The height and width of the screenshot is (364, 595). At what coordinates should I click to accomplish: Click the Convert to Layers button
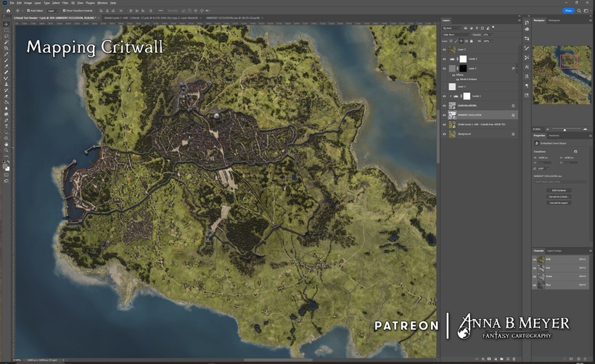click(x=559, y=203)
